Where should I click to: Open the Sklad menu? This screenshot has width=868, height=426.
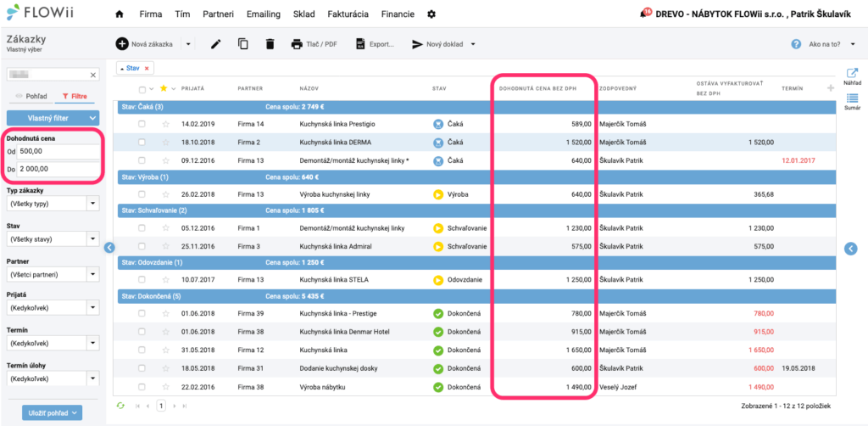pos(304,14)
